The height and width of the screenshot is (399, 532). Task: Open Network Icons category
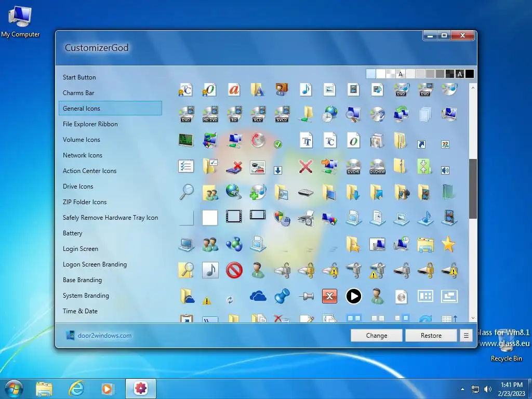(83, 155)
